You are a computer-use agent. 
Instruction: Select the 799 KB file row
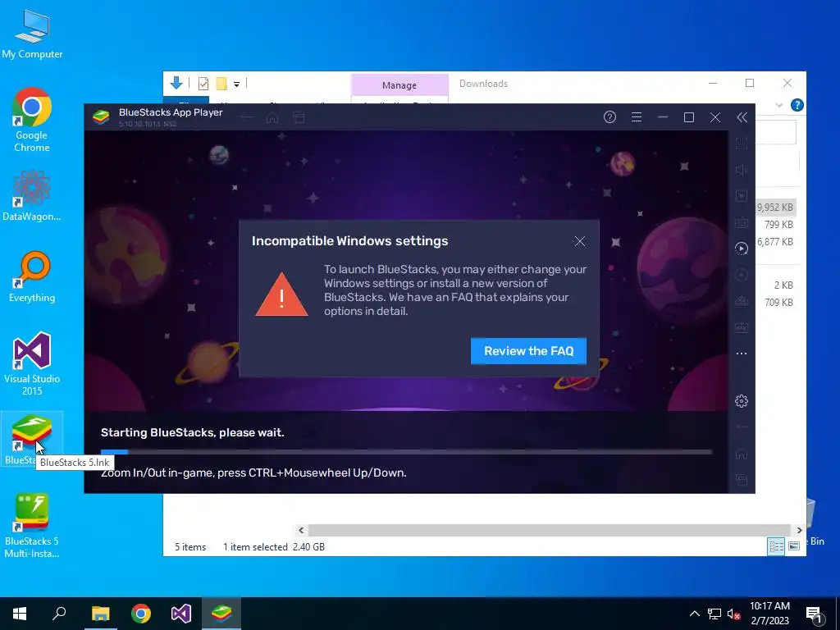775,225
